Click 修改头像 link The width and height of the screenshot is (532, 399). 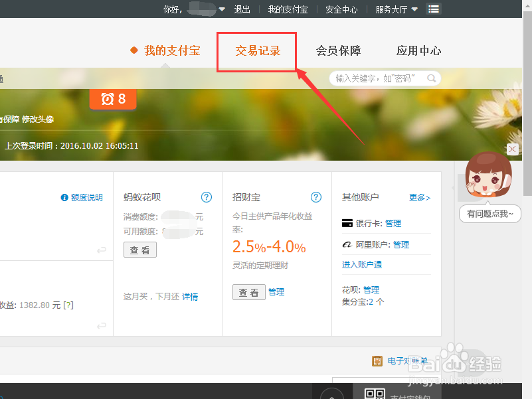coord(38,119)
